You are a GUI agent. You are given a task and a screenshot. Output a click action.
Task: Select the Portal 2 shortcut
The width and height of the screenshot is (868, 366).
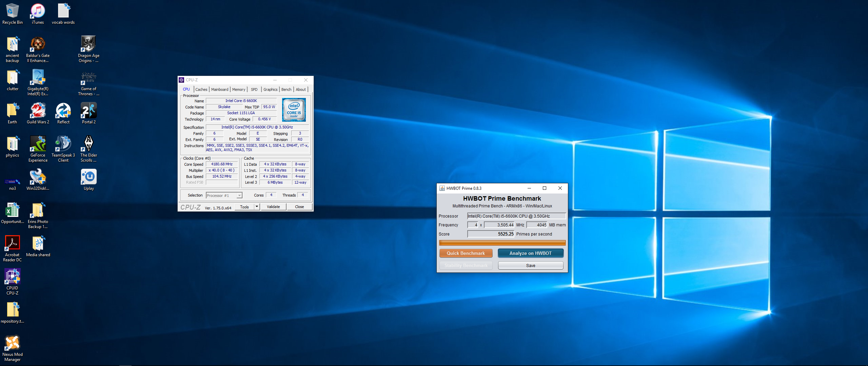[88, 114]
